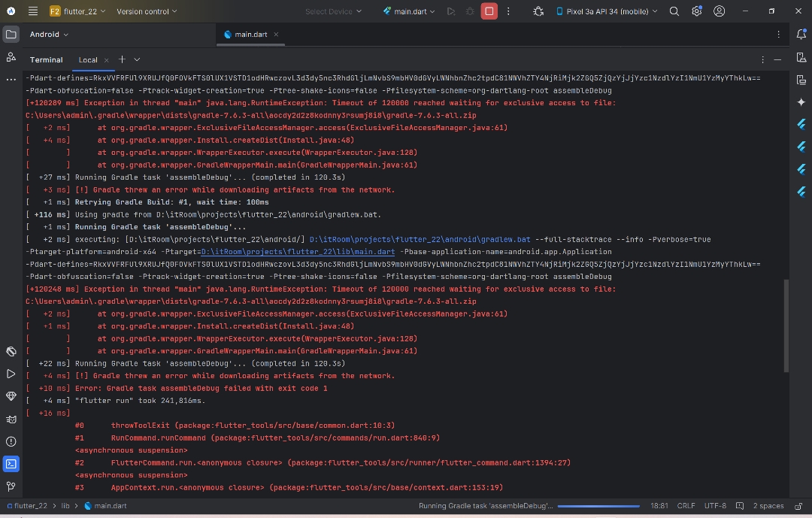This screenshot has width=812, height=518.
Task: Click 'Running Gradle task' status text
Action: pos(485,505)
